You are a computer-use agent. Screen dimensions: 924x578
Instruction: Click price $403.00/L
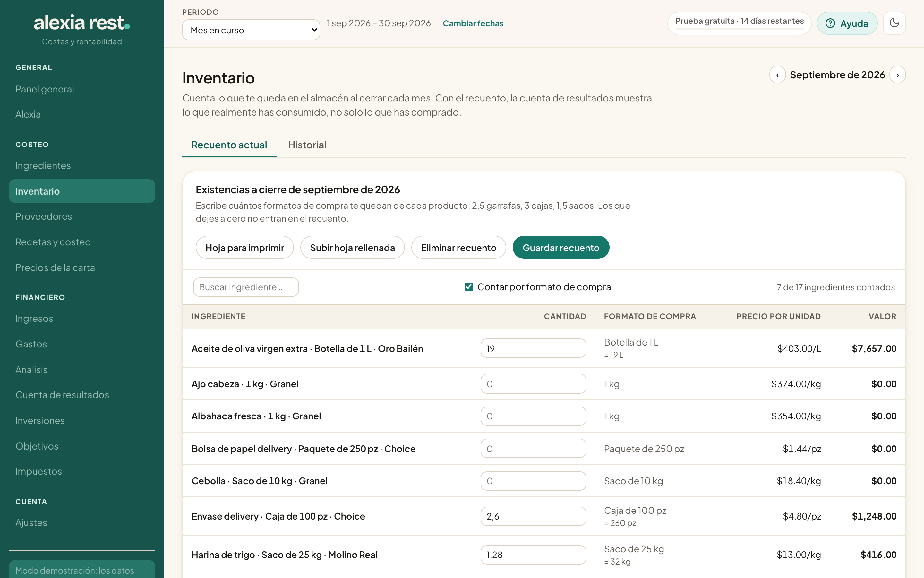pos(799,349)
